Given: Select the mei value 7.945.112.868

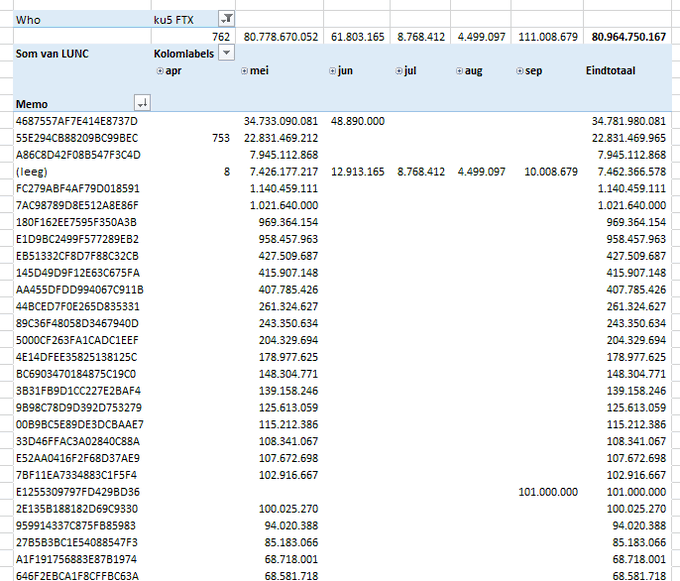Looking at the screenshot, I should 284,155.
